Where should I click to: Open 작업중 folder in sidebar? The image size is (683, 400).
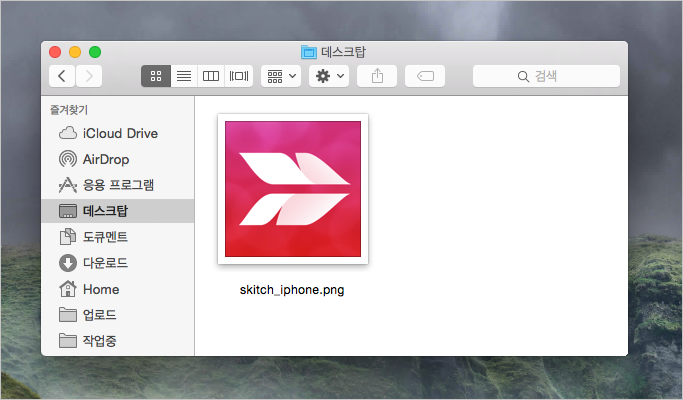(118, 341)
